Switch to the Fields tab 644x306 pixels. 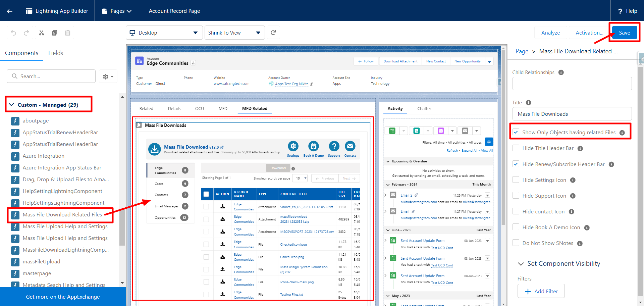[56, 53]
